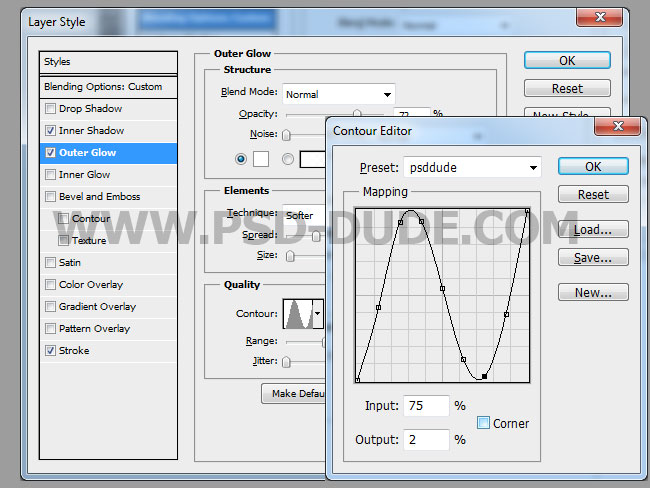The width and height of the screenshot is (650, 488).
Task: Click the New... contour button
Action: pos(593,292)
